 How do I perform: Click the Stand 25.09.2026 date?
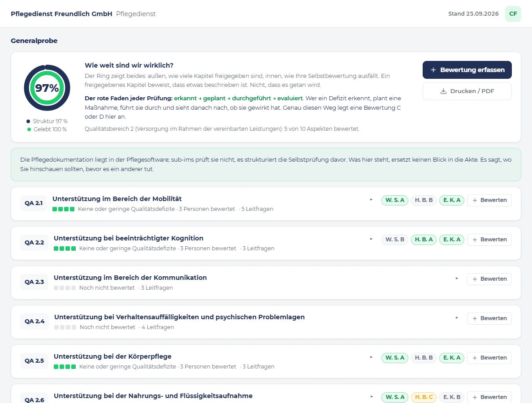click(x=473, y=13)
